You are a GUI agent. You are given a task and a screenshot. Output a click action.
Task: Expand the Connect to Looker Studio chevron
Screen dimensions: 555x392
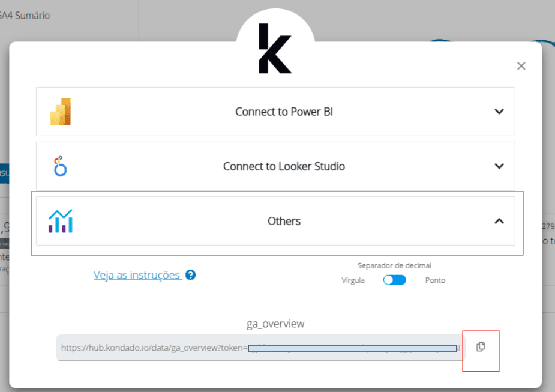click(499, 166)
